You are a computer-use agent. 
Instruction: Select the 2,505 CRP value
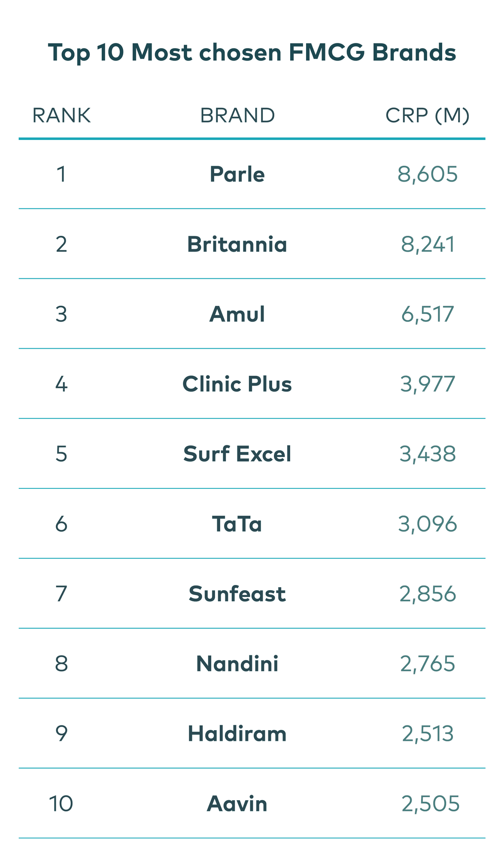point(431,804)
